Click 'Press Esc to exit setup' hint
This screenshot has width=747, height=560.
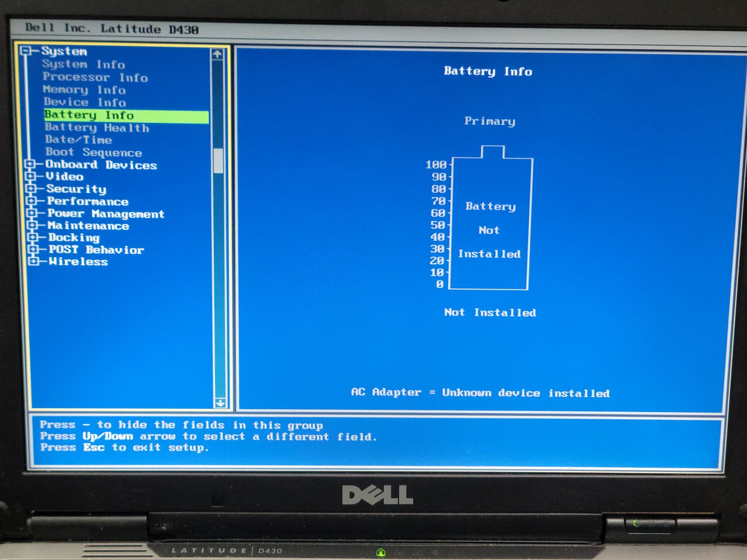(x=124, y=448)
